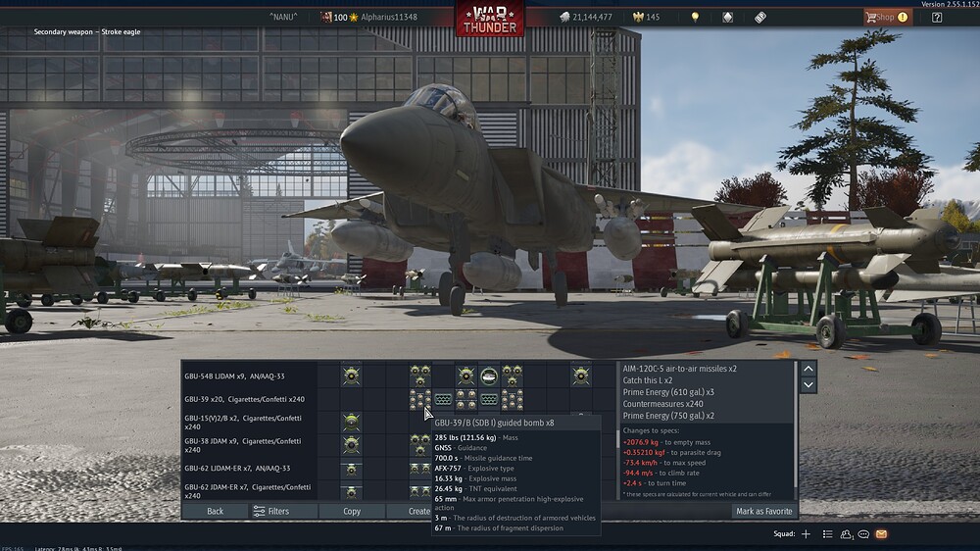Open the contacts friends icon

846,534
